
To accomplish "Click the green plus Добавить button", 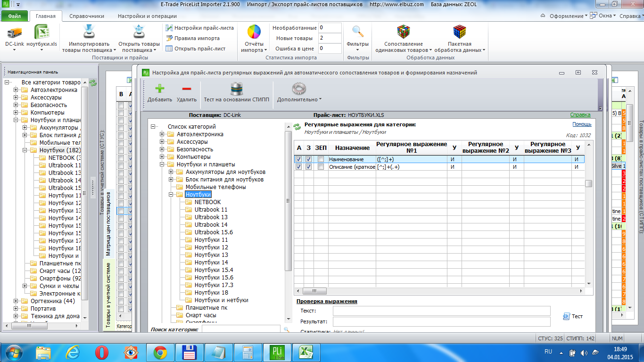I will point(159,92).
